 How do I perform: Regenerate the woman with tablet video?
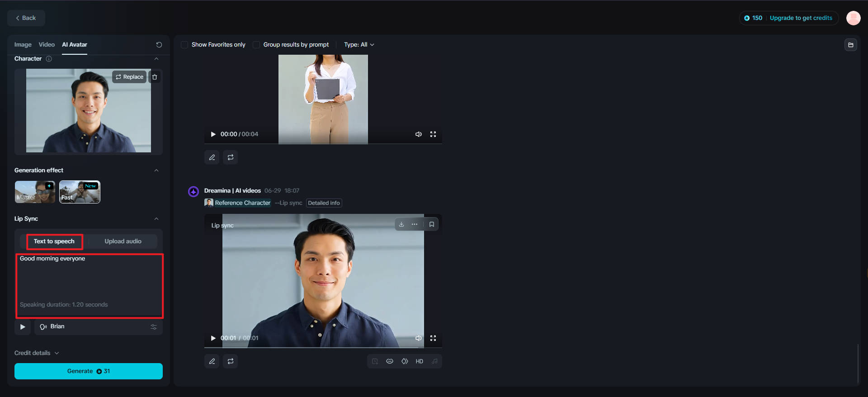pyautogui.click(x=231, y=157)
